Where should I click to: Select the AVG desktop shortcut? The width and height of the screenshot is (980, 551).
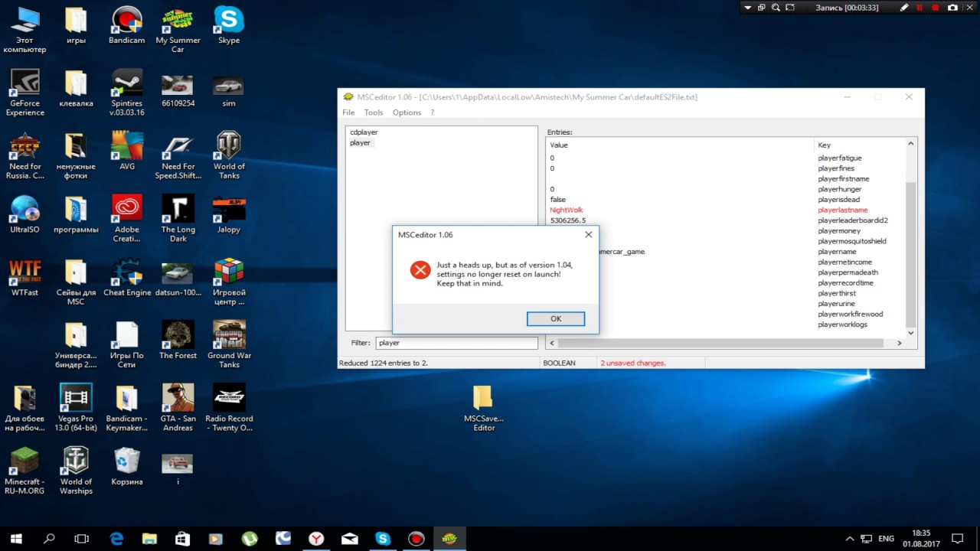point(127,152)
